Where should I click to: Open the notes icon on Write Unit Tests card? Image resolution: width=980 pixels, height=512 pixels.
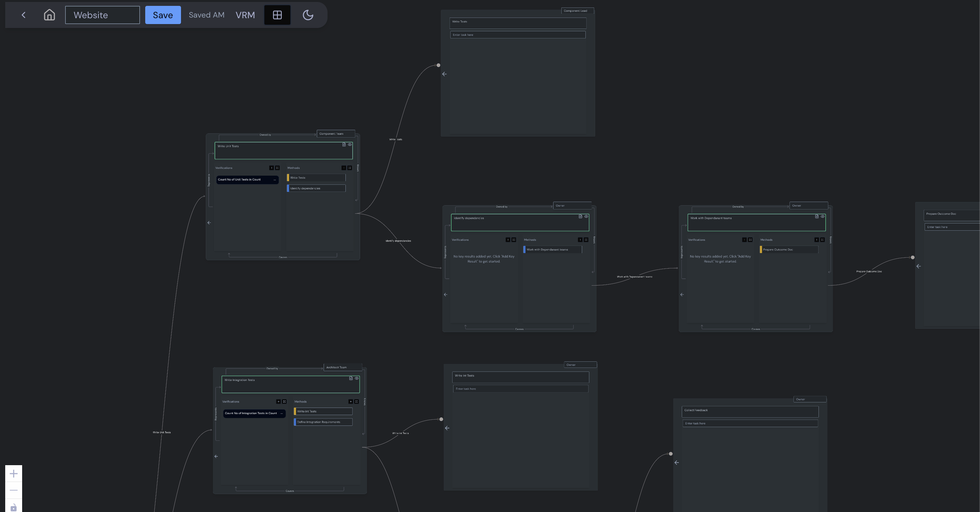(x=344, y=145)
